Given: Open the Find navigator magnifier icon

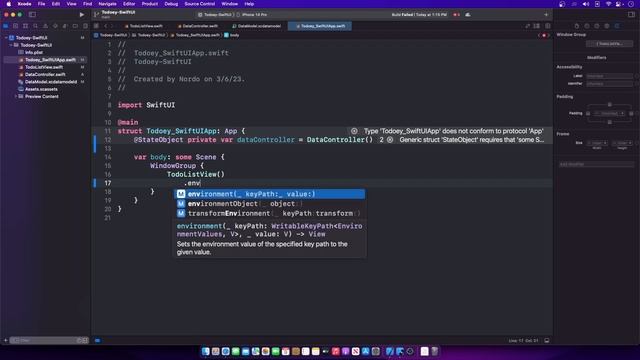Looking at the screenshot, I should pos(36,26).
